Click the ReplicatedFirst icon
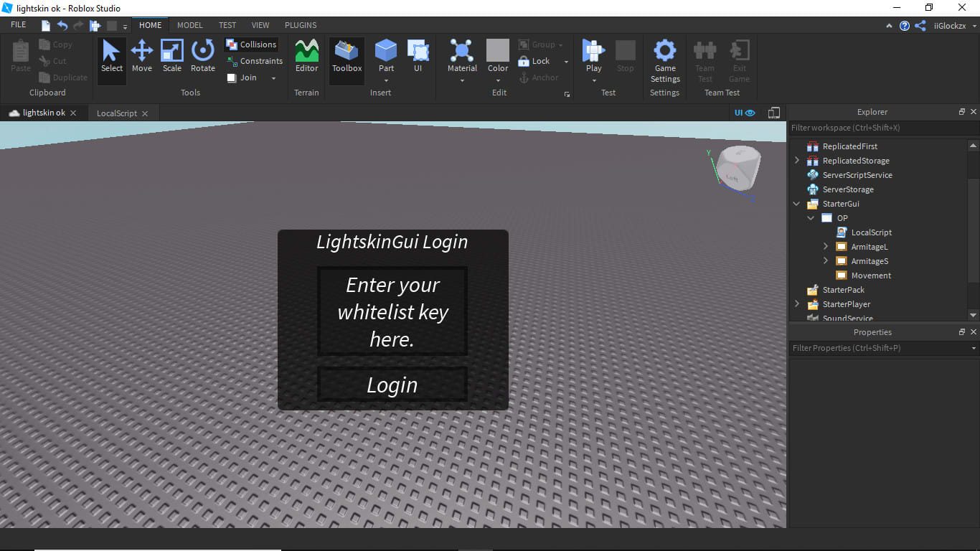 click(813, 146)
